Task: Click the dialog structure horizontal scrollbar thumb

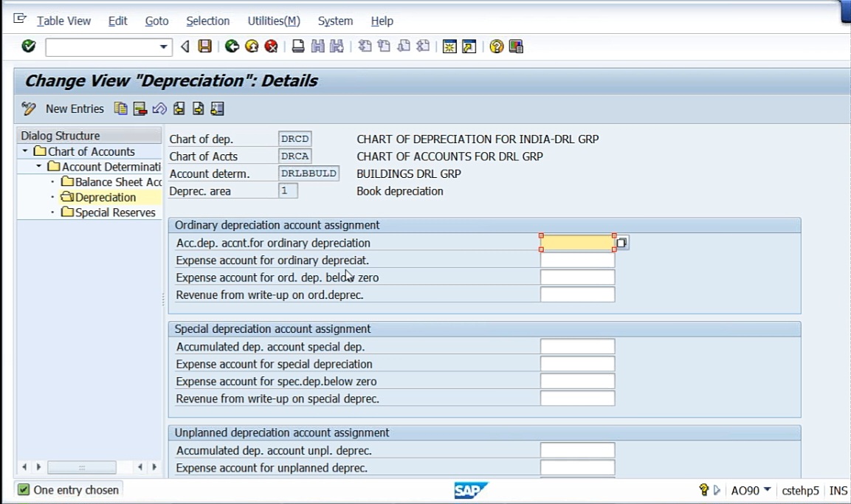Action: [82, 466]
